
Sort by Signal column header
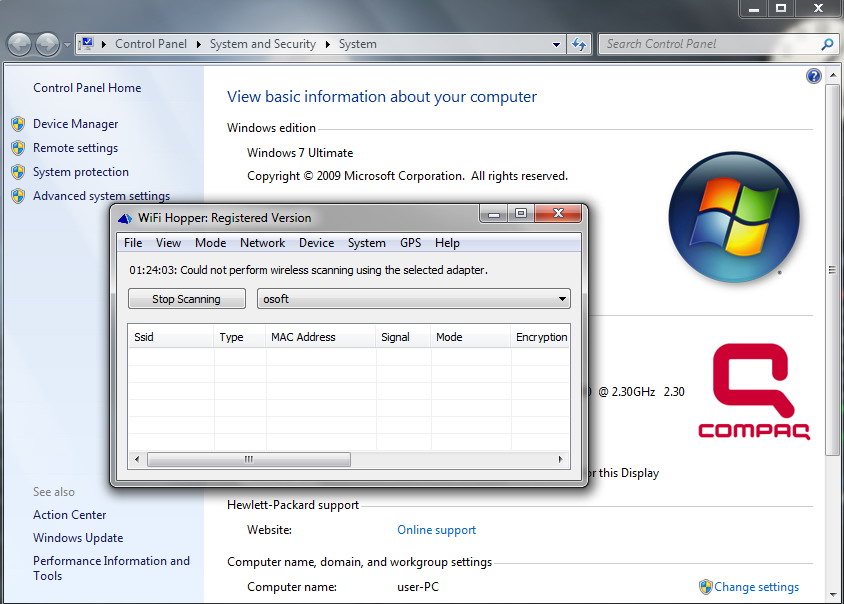(x=403, y=337)
